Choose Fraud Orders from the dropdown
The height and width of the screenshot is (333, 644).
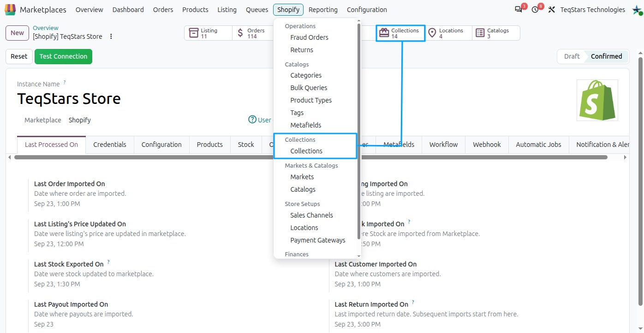pos(310,37)
